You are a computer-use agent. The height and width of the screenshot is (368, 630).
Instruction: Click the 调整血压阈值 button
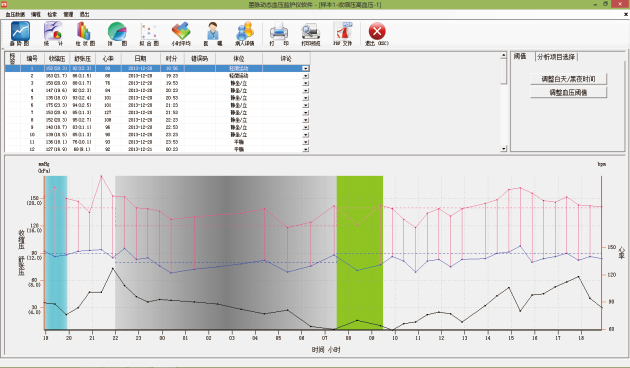(x=568, y=92)
